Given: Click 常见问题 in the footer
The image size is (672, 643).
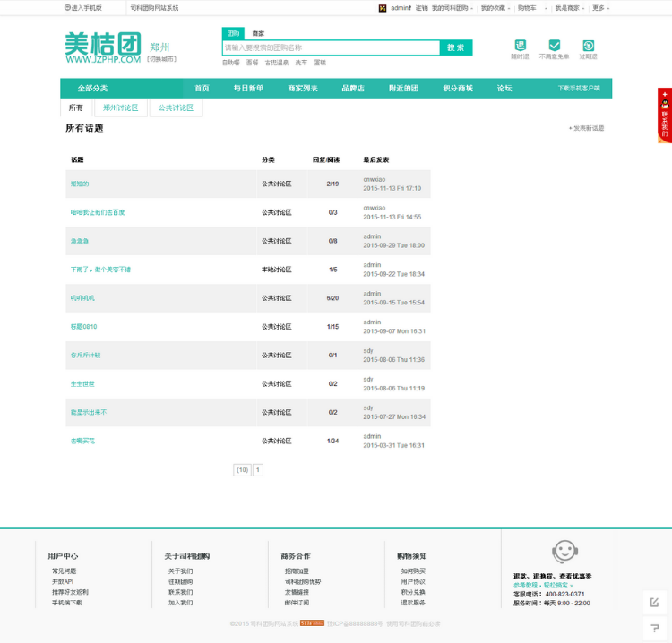Looking at the screenshot, I should (65, 571).
